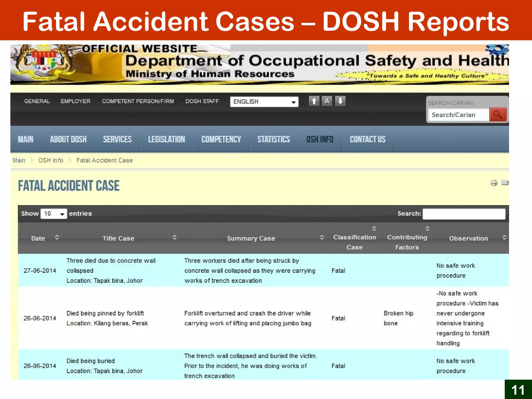
Task: Go to Main in the breadcrumb
Action: point(19,160)
